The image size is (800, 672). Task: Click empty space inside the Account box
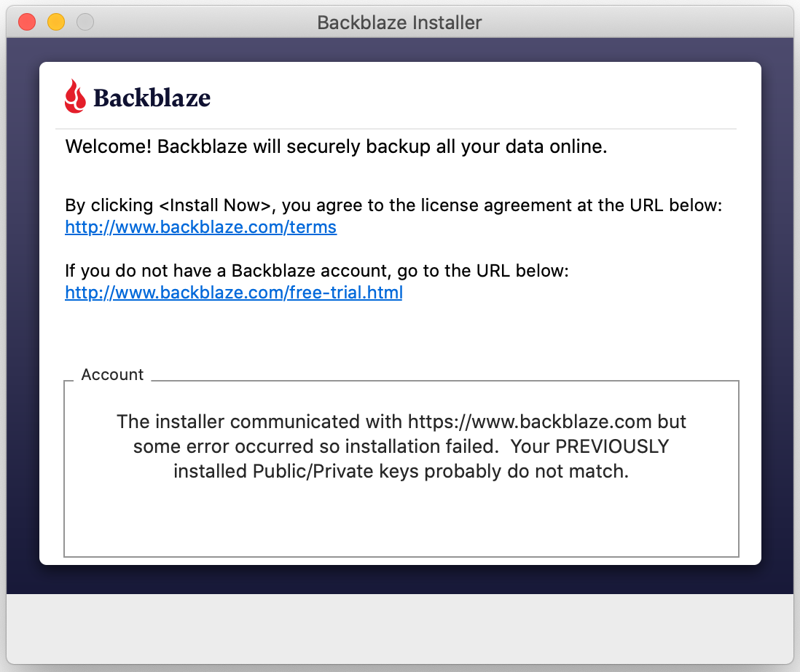tap(401, 520)
